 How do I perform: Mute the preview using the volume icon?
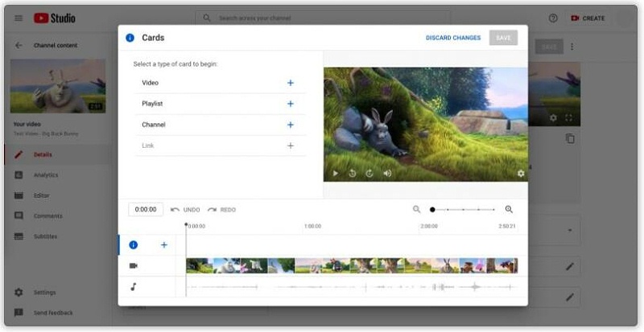click(x=387, y=173)
